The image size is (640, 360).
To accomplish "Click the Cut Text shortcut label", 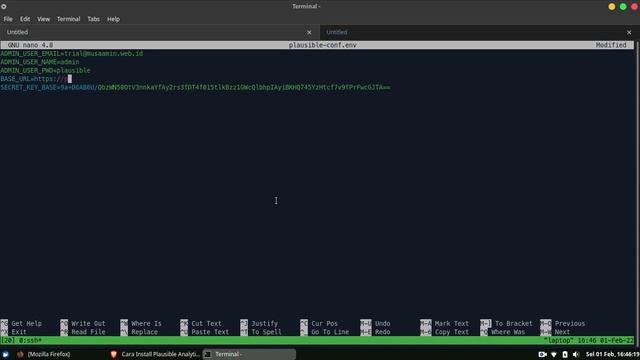I will (206, 323).
